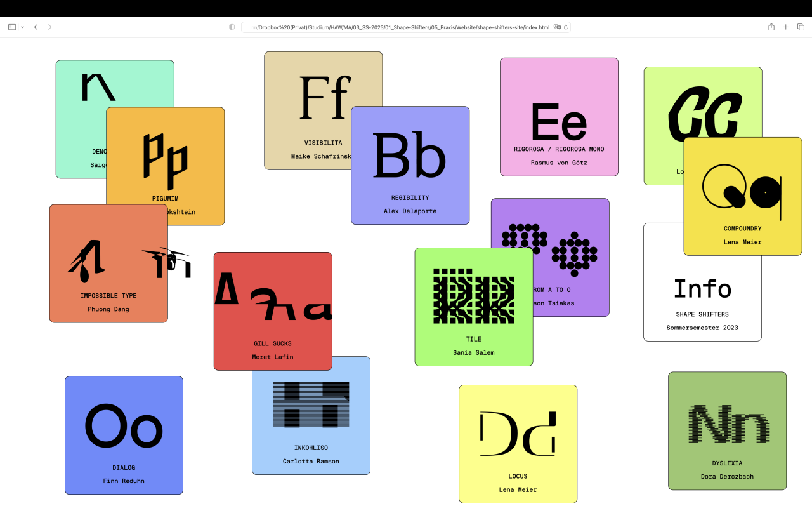Click the translate icon in the address bar
Viewport: 812px width, 525px height.
(x=557, y=27)
